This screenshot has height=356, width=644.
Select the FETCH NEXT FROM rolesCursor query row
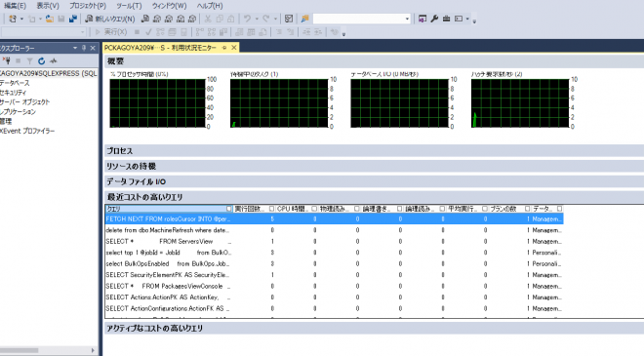[x=334, y=219]
